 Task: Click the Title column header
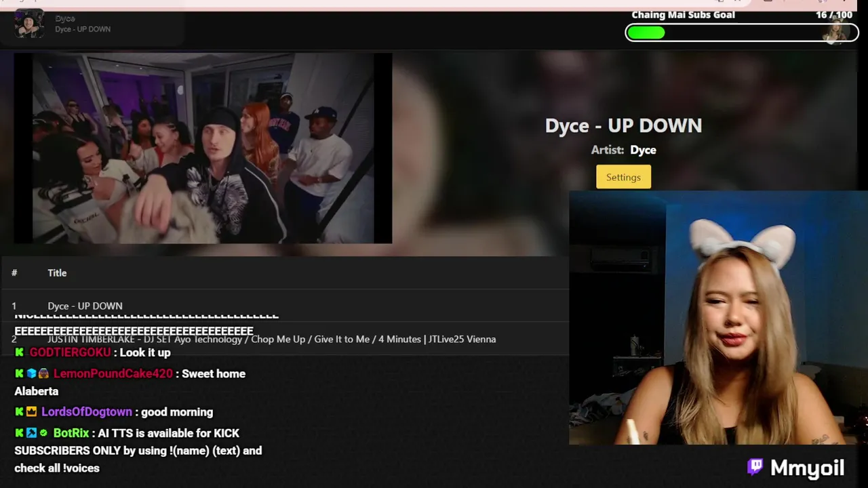coord(57,272)
